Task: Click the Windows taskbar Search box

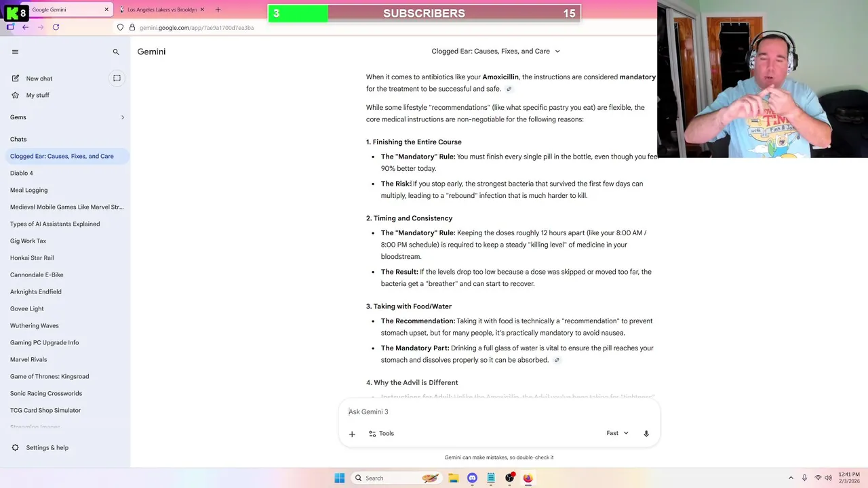Action: (397, 478)
